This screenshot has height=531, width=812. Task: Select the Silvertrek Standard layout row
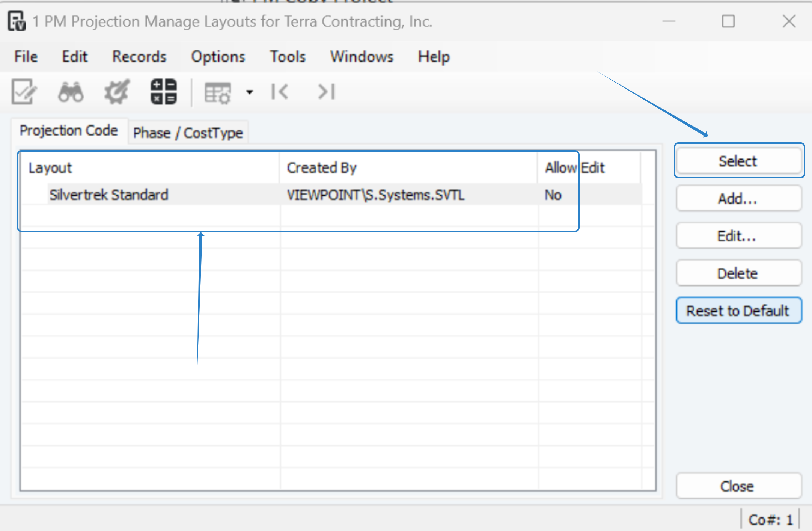coord(109,195)
